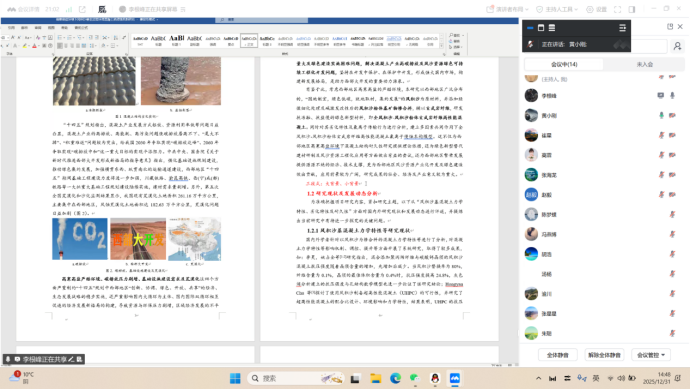Open 会议详情 meeting details

coord(23,9)
